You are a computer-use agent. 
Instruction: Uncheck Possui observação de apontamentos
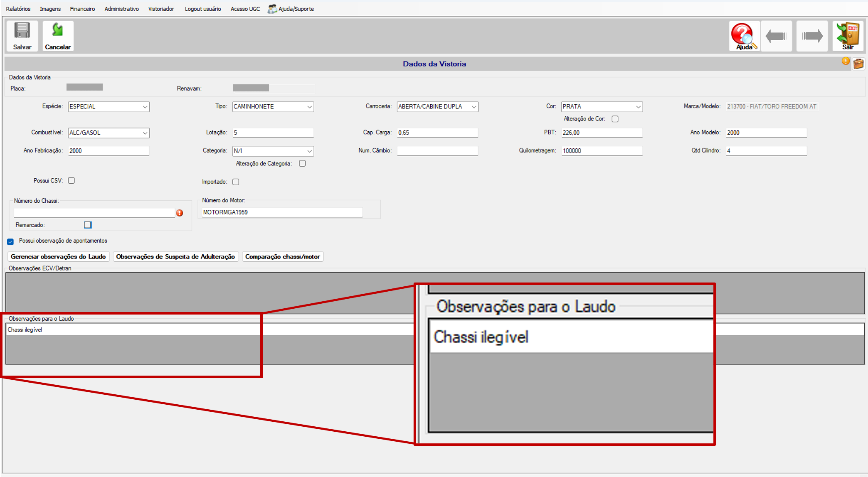(x=10, y=241)
